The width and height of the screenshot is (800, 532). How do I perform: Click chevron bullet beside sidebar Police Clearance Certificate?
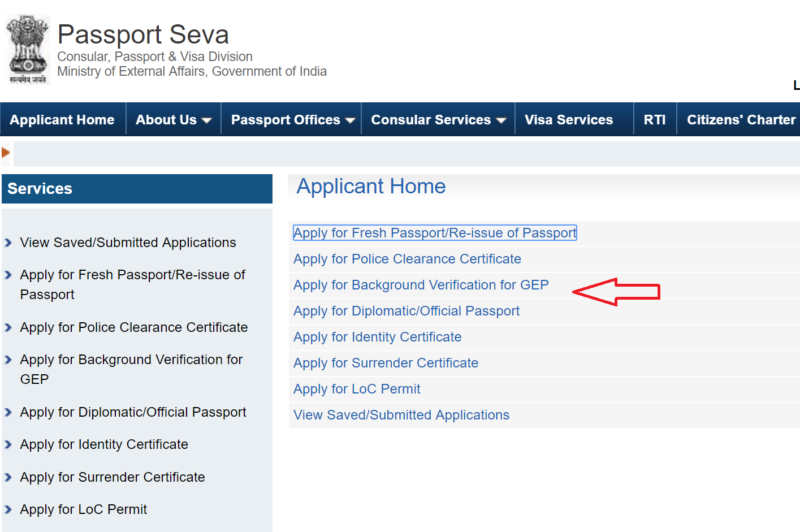tap(8, 328)
